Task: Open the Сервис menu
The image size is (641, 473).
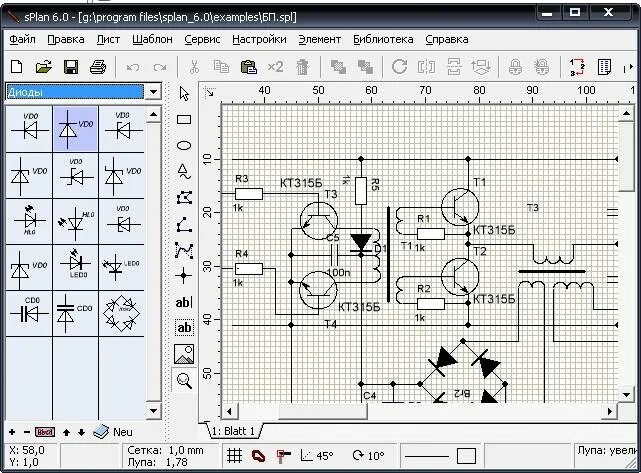Action: coord(202,39)
